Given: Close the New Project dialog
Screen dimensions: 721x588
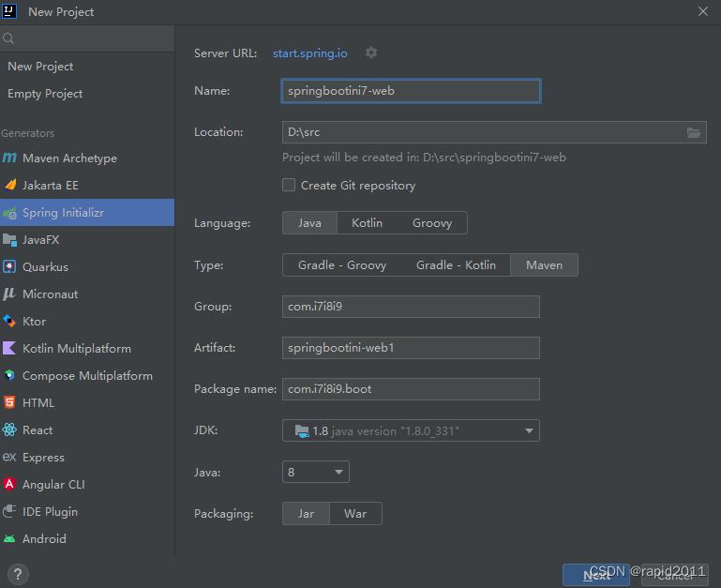Looking at the screenshot, I should [x=702, y=11].
